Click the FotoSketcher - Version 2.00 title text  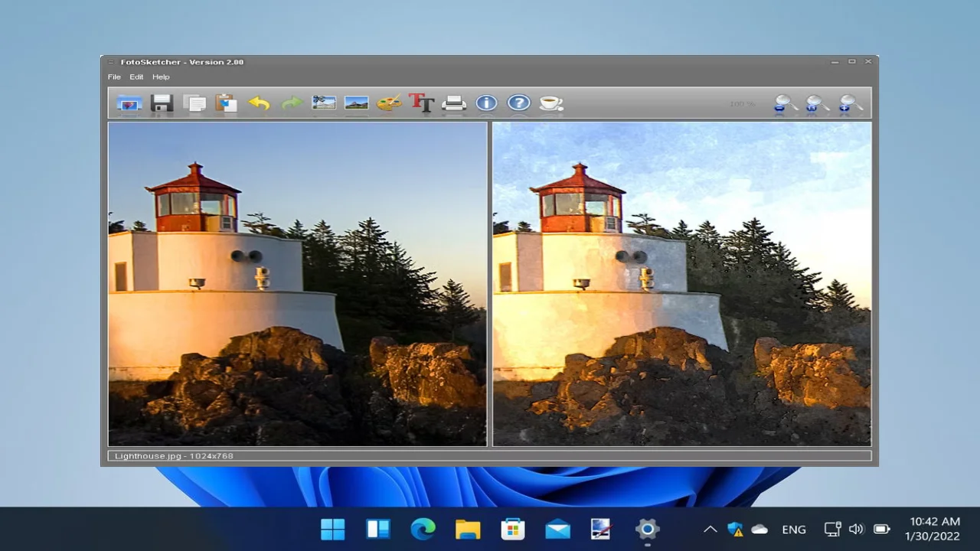(182, 62)
